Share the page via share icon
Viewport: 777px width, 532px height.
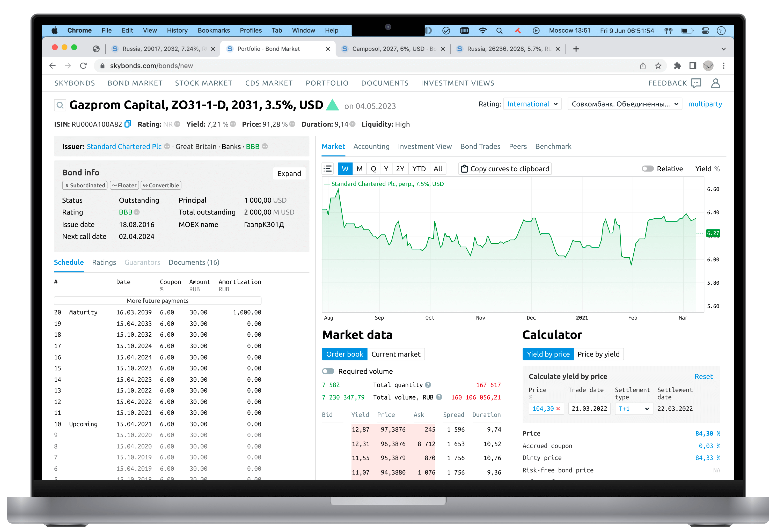pos(643,66)
